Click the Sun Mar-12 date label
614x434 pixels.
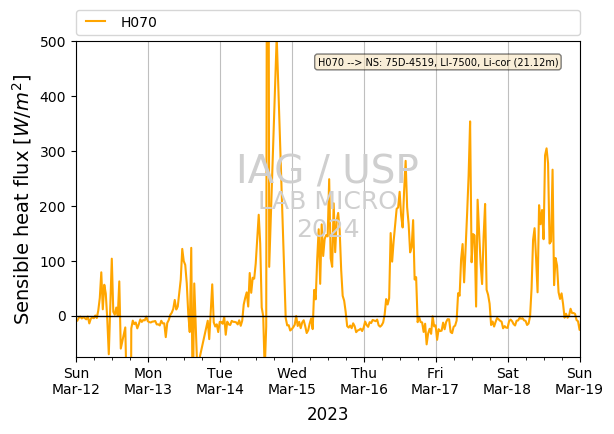pyautogui.click(x=76, y=381)
